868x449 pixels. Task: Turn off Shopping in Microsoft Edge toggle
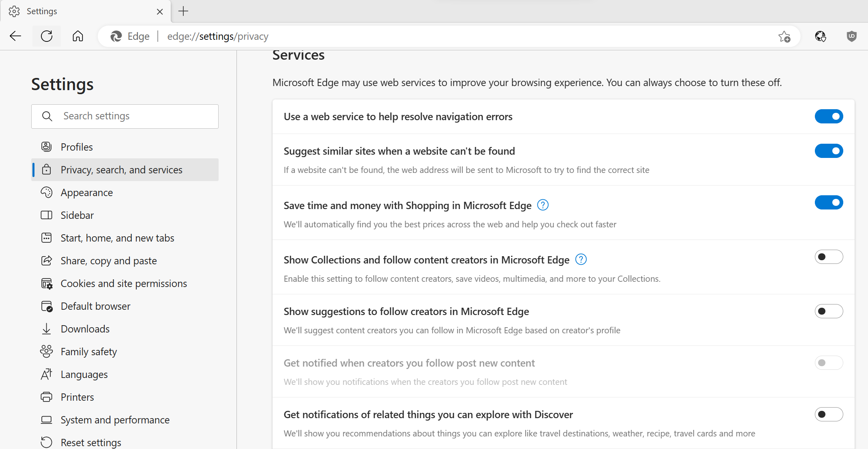pyautogui.click(x=829, y=203)
